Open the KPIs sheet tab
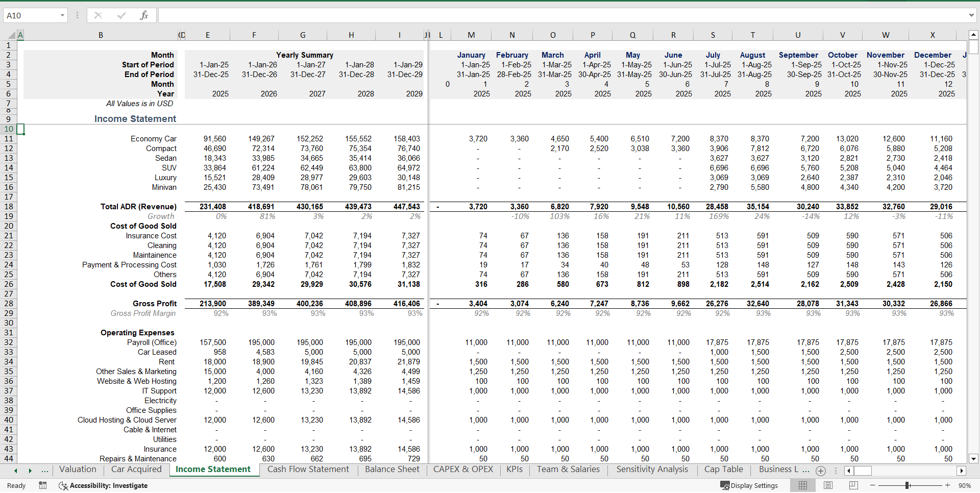Image resolution: width=980 pixels, height=493 pixels. click(x=514, y=470)
